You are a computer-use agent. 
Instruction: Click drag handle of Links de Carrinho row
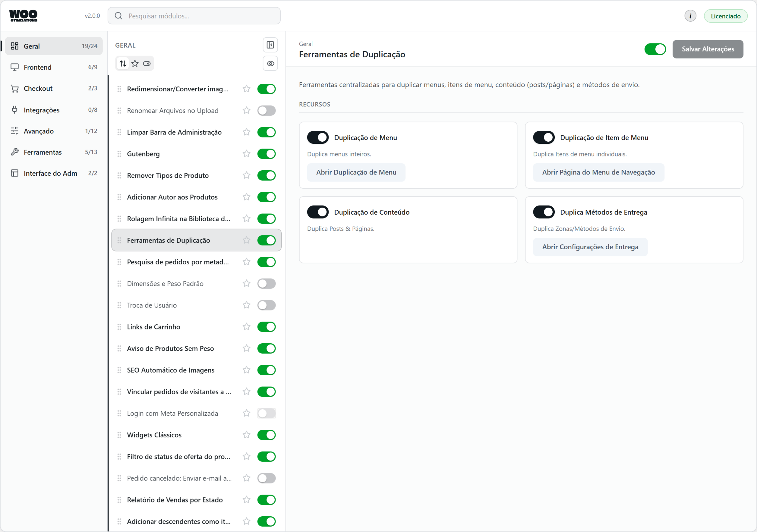[119, 326]
